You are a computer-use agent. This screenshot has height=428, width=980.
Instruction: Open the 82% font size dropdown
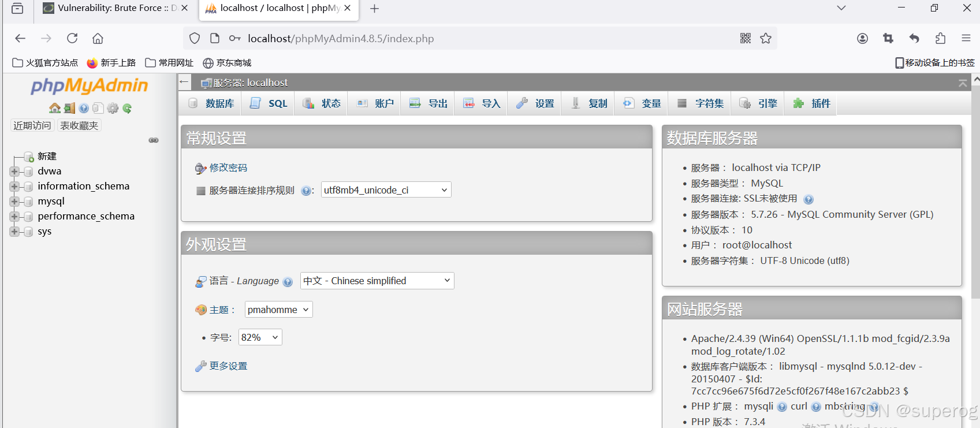[x=260, y=337]
